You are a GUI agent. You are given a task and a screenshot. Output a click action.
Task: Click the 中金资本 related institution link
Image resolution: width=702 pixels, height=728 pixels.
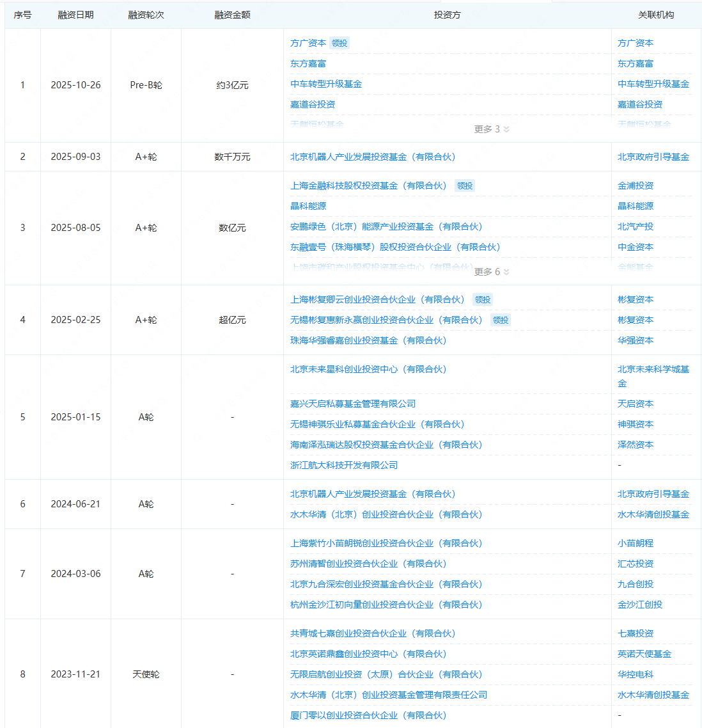[x=635, y=247]
